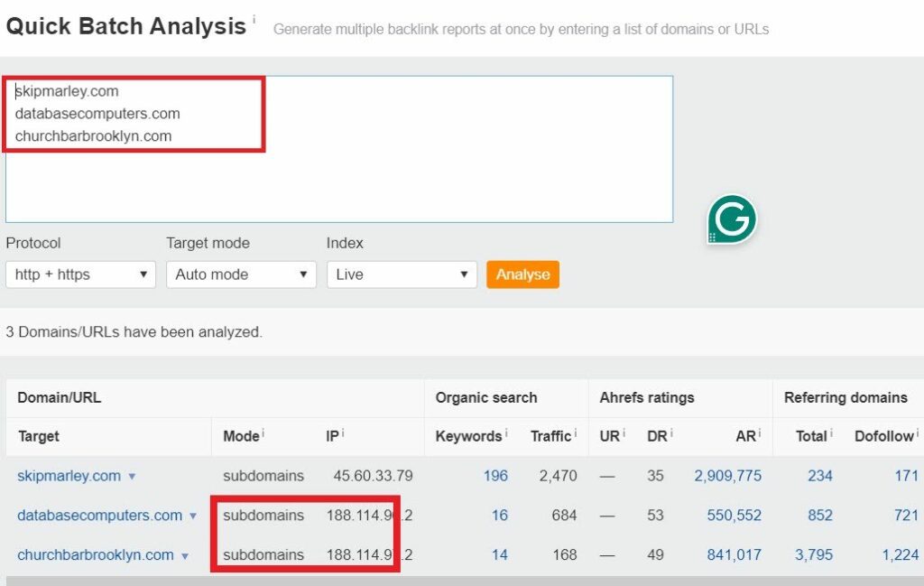Show info icon beside the Mode column

point(263,433)
